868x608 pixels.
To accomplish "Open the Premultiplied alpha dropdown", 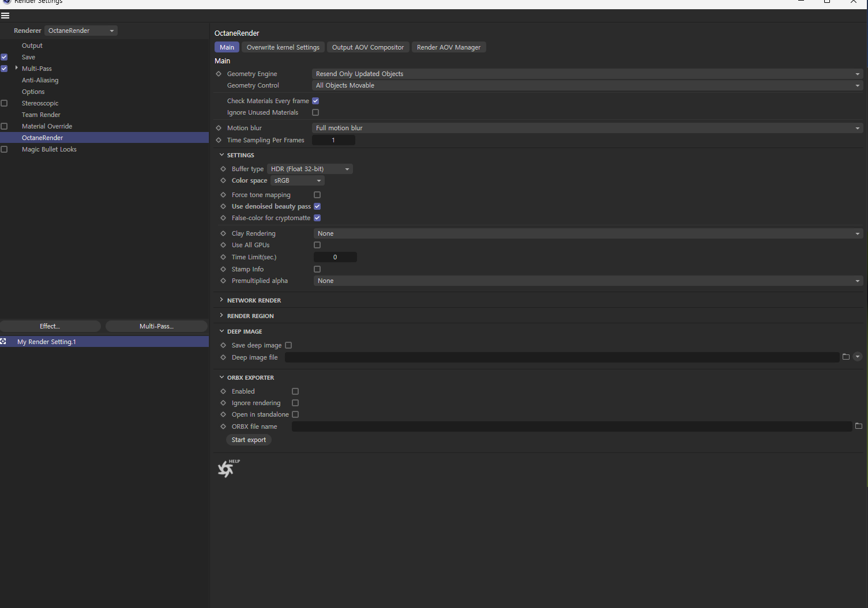I will [x=588, y=281].
